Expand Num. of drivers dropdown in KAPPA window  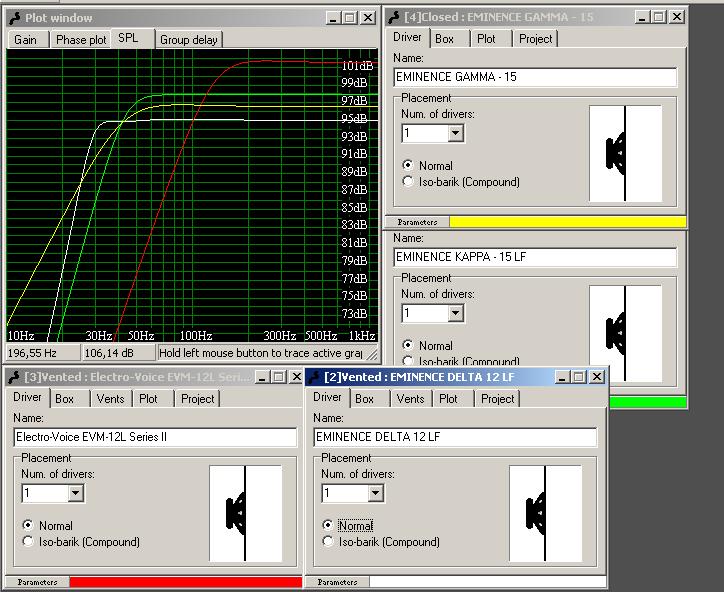tap(455, 313)
